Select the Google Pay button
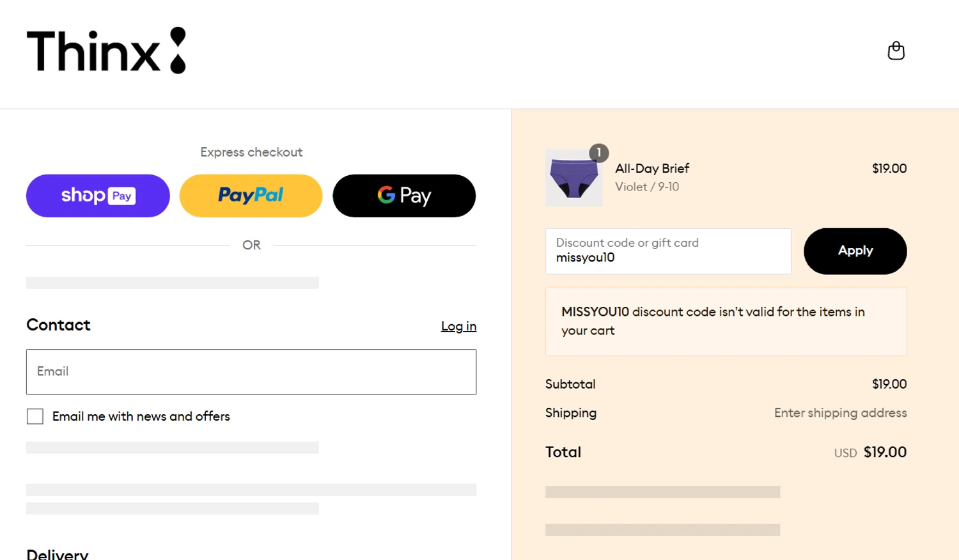Screen dimensions: 959x560 [404, 196]
